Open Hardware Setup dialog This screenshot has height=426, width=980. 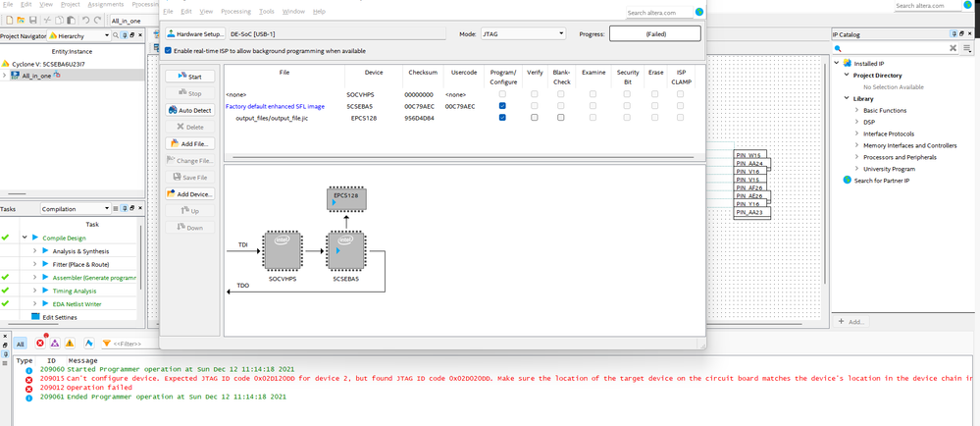click(194, 33)
